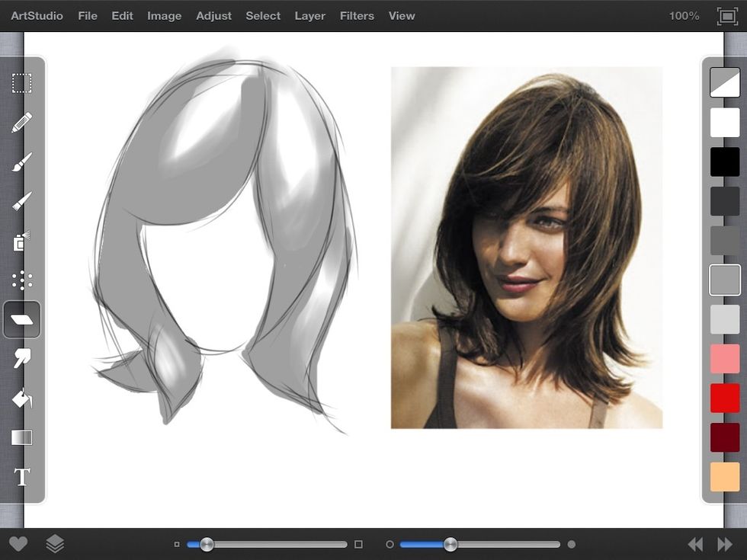This screenshot has height=560, width=747.
Task: Click the small square size icon
Action: [177, 544]
